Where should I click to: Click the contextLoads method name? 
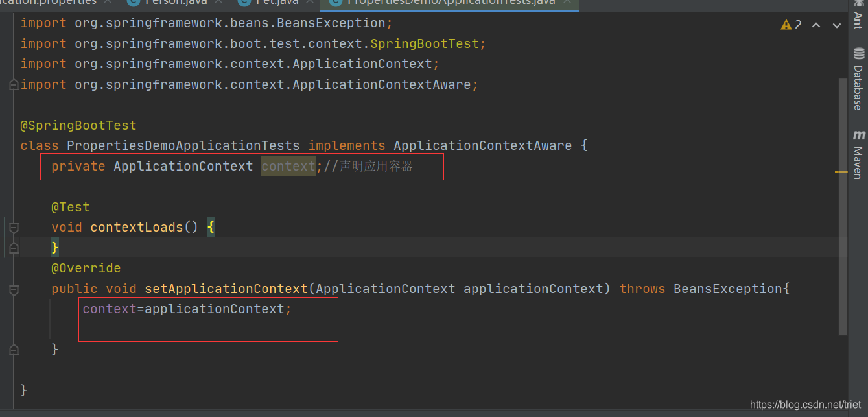coord(137,228)
